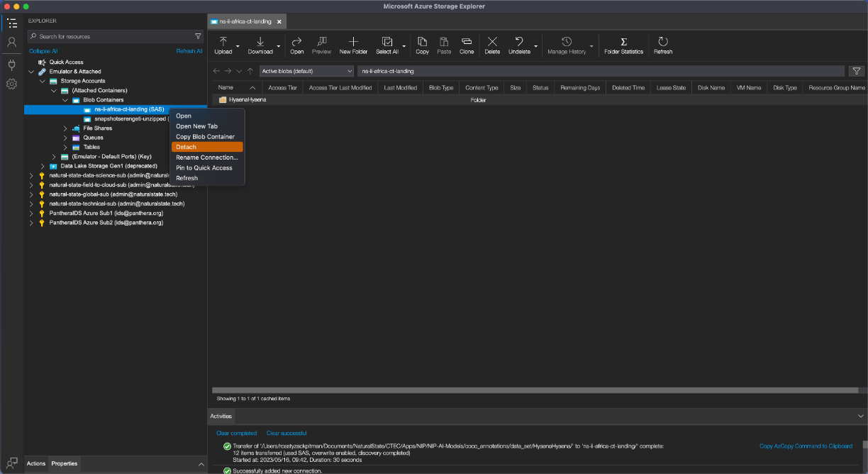Viewport: 868px width, 474px height.
Task: Expand the File Shares tree node
Action: click(x=65, y=128)
